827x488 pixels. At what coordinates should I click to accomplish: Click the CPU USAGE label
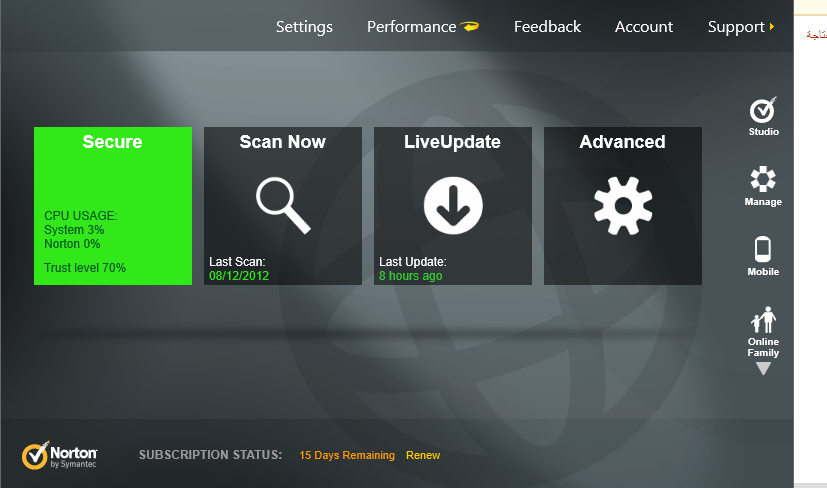(x=81, y=216)
